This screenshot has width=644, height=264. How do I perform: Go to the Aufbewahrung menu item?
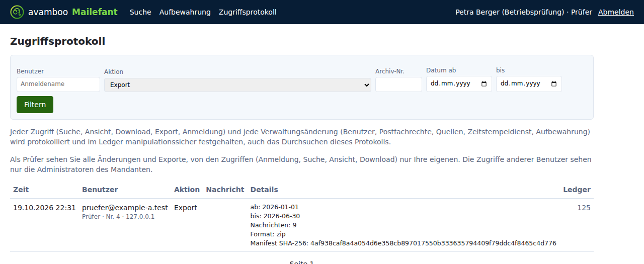click(x=185, y=12)
